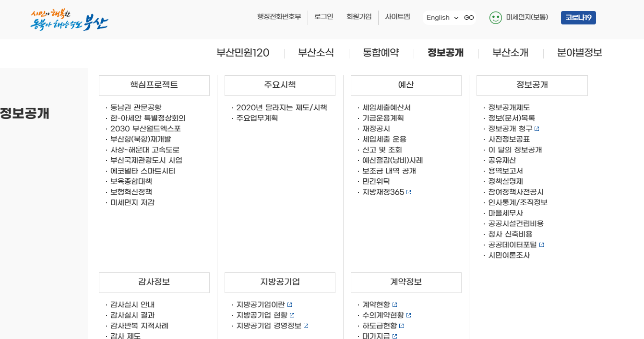Click the 지방공기업 section header
The image size is (644, 339).
click(x=280, y=282)
